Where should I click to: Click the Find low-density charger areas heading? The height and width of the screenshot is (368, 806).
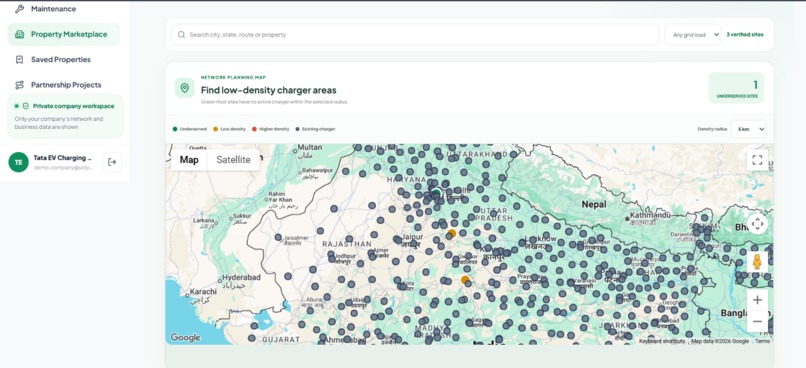(269, 90)
